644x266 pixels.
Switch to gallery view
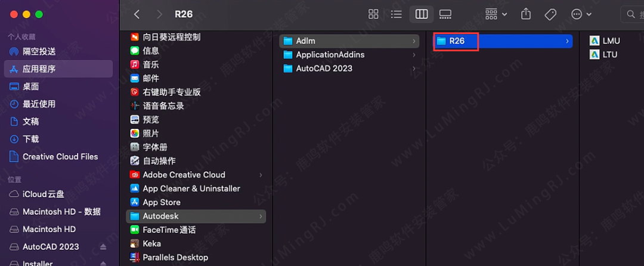pyautogui.click(x=445, y=14)
